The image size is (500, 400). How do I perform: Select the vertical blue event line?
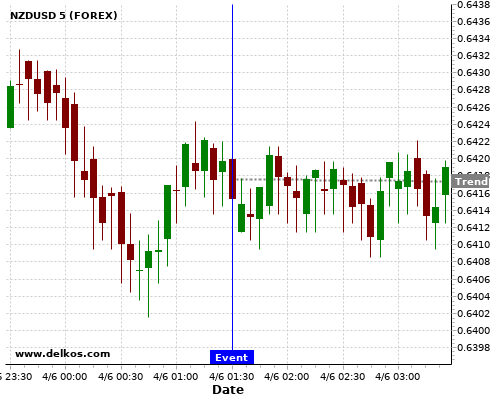pyautogui.click(x=232, y=177)
